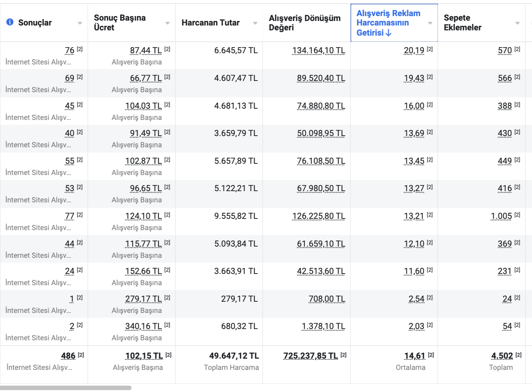Click the 9.555,82 TL spend cell
Viewport: 532px width, 392px height.
pos(236,216)
